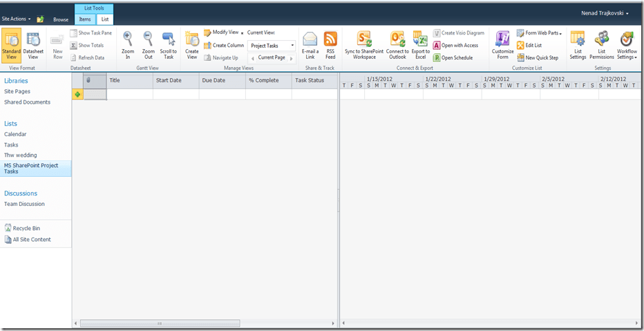Open the RSS Feed icon

330,39
